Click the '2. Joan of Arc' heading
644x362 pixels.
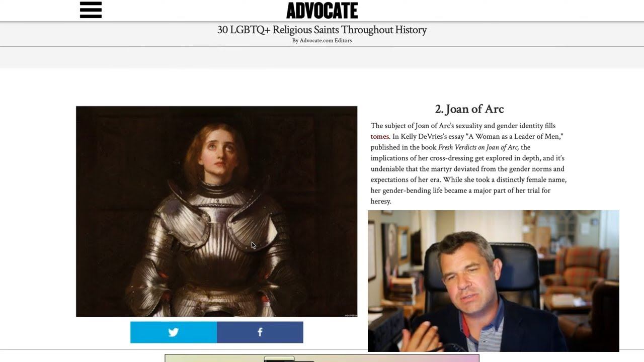click(x=469, y=109)
